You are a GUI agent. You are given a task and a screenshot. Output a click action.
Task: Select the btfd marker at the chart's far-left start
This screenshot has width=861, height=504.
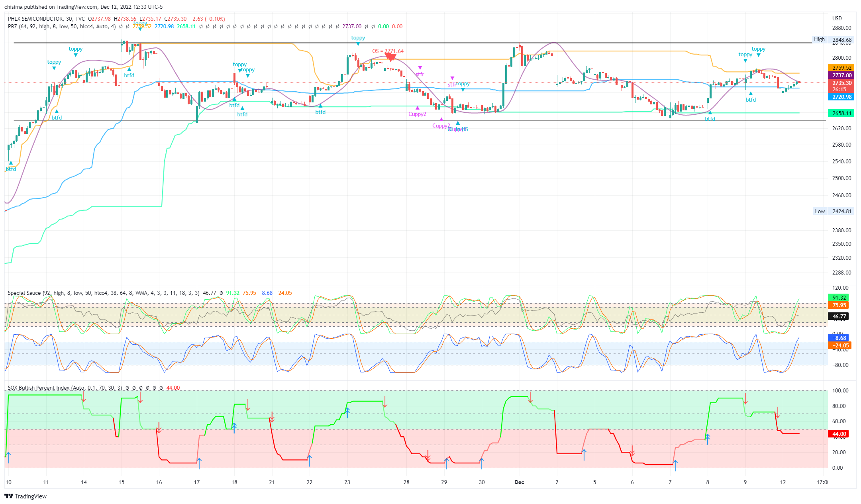point(11,163)
